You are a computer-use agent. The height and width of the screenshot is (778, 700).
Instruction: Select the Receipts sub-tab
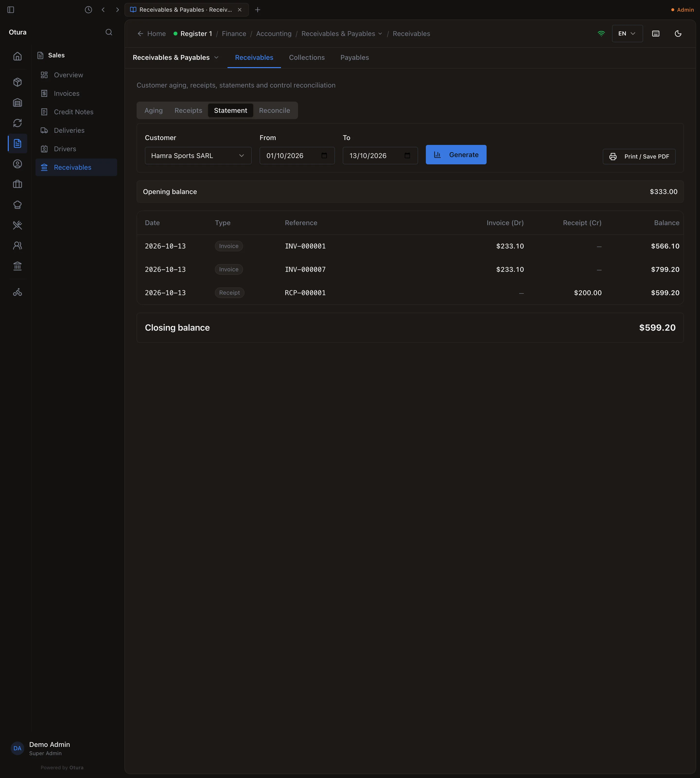[188, 110]
